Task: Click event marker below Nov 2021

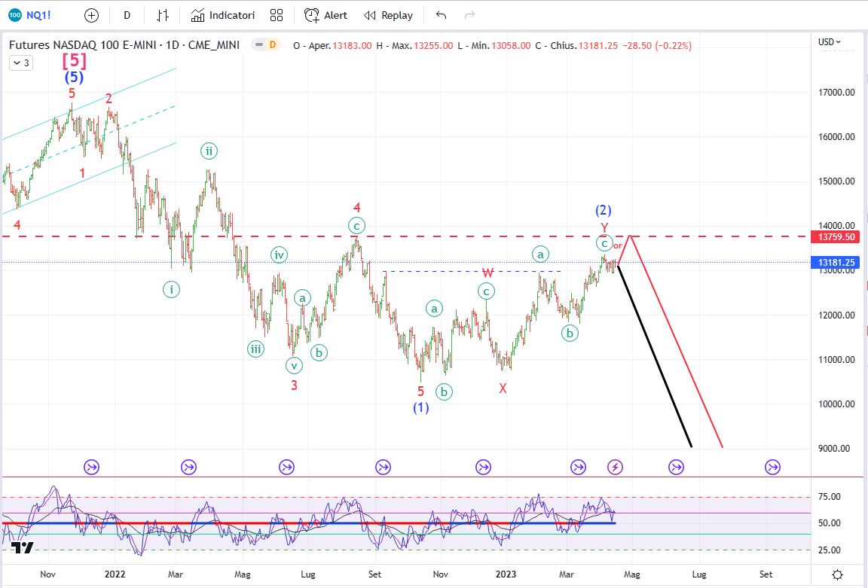Action: tap(91, 468)
